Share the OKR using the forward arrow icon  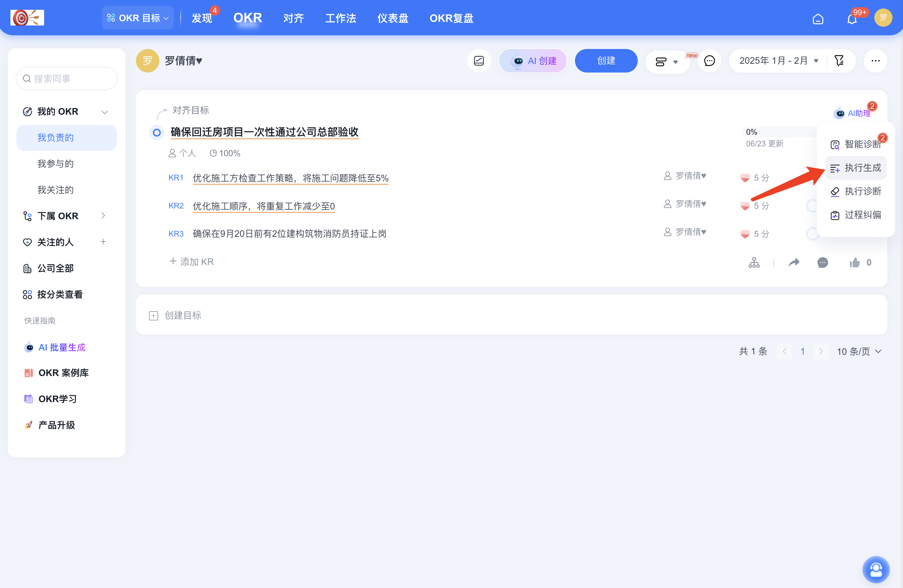pos(794,262)
